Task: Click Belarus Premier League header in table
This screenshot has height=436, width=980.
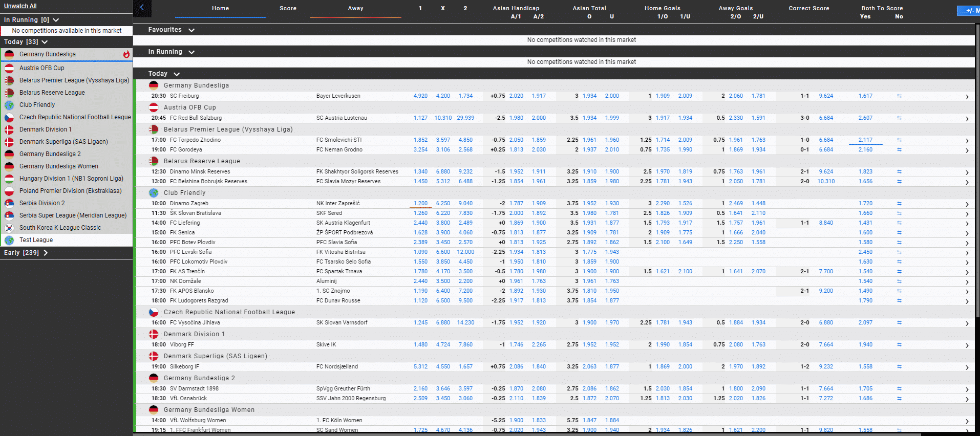Action: pyautogui.click(x=228, y=129)
